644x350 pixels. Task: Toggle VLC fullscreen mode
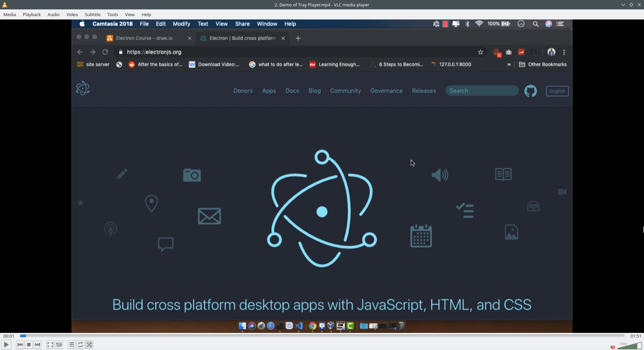[x=50, y=345]
